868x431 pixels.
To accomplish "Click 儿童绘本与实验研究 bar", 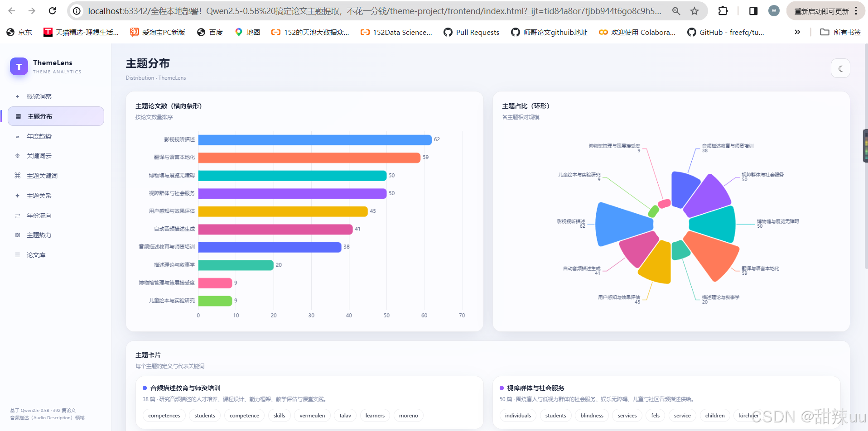I will (x=215, y=301).
